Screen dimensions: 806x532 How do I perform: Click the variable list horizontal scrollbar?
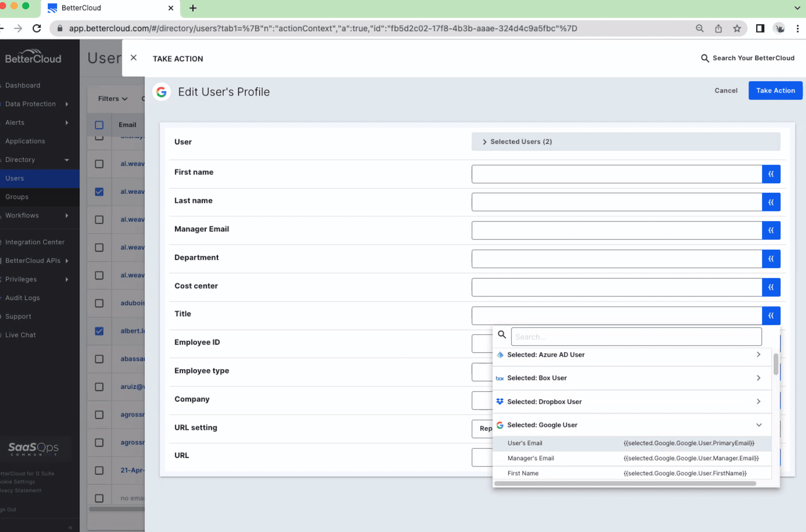click(625, 484)
